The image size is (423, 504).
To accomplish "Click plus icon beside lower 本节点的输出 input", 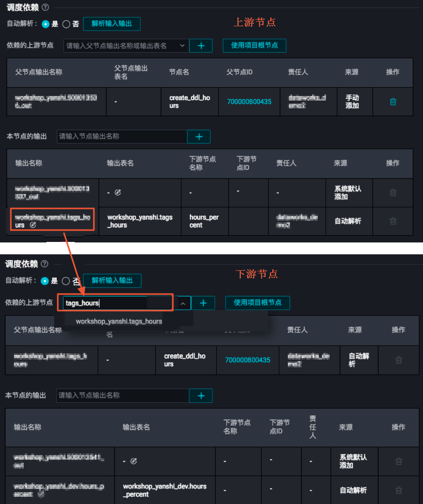I will 201,396.
